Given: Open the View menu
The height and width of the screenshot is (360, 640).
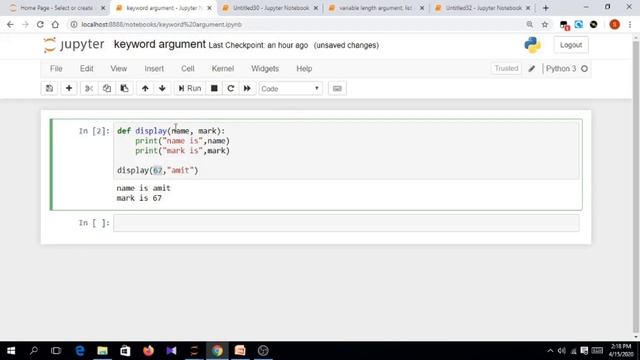Looking at the screenshot, I should (x=119, y=69).
